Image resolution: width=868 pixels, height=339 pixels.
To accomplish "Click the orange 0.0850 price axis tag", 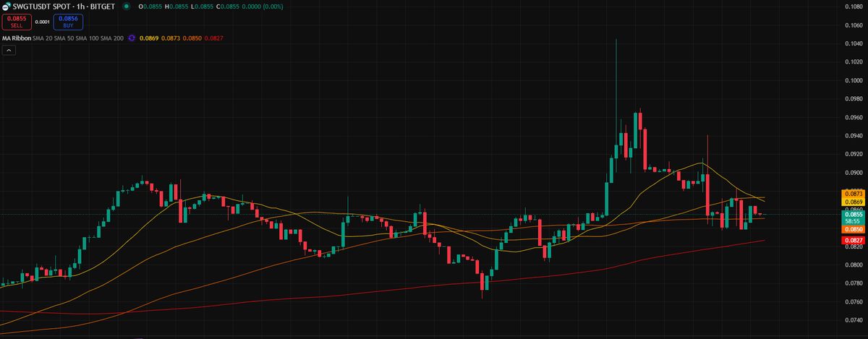I will (854, 229).
